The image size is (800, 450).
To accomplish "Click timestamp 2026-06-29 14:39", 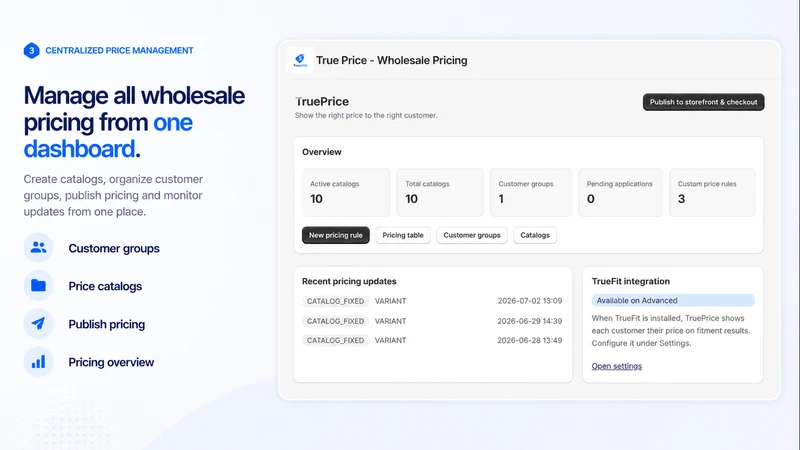I will pos(530,321).
